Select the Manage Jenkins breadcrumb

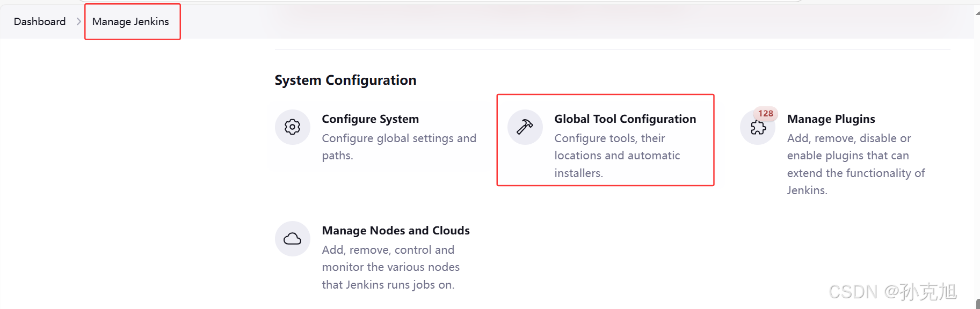(130, 21)
